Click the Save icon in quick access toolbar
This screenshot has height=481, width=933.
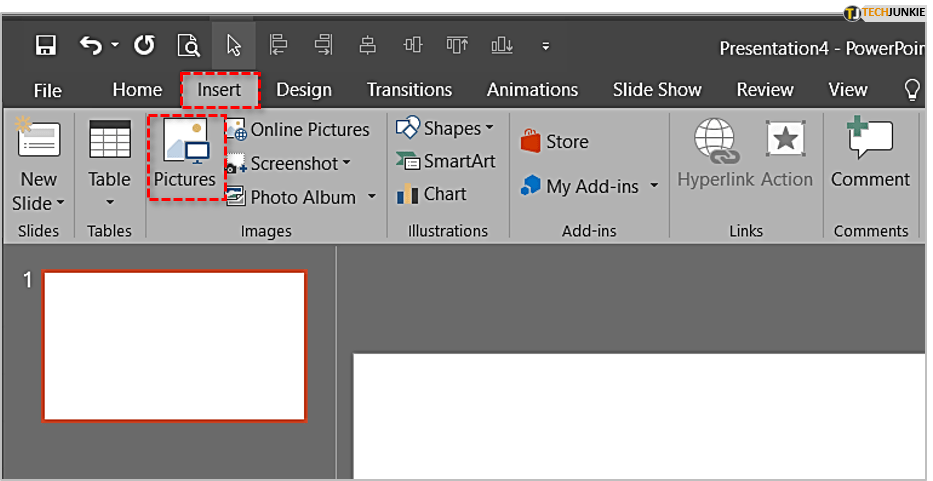pyautogui.click(x=45, y=45)
